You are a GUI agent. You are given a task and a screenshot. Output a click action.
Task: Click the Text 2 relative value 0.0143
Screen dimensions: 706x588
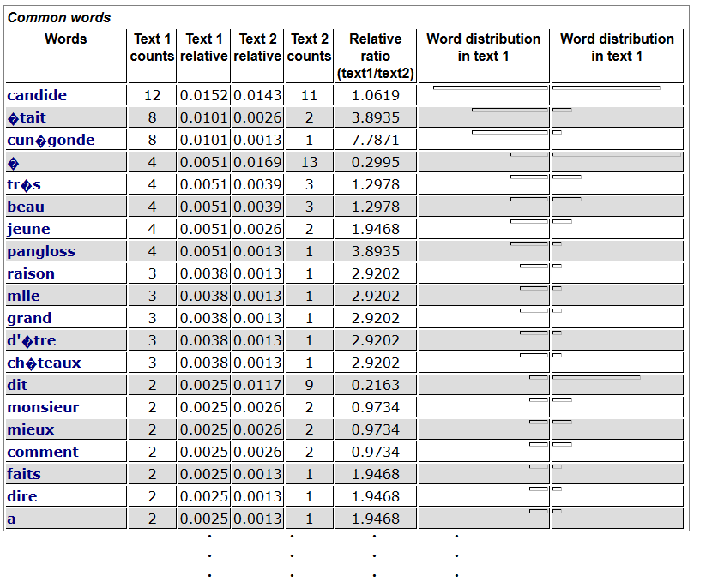click(257, 95)
